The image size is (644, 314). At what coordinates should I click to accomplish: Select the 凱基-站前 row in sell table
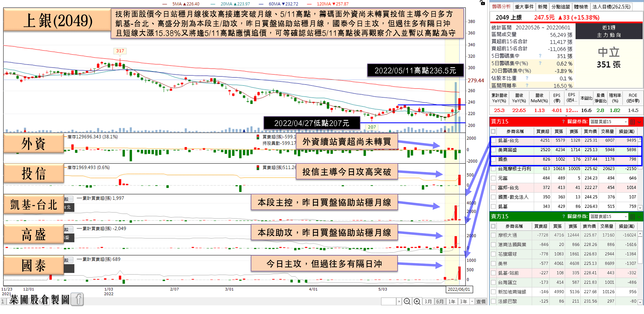pos(563,273)
